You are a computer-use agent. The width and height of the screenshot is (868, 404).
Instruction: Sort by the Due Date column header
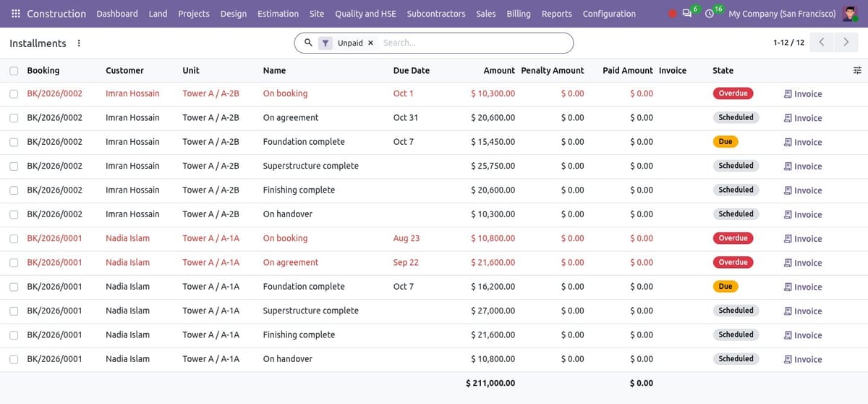coord(412,70)
